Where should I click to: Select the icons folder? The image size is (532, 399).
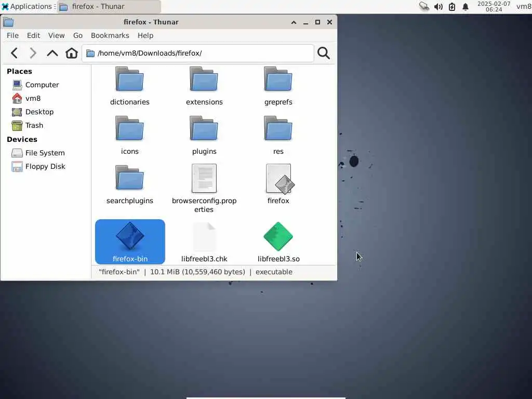point(129,136)
